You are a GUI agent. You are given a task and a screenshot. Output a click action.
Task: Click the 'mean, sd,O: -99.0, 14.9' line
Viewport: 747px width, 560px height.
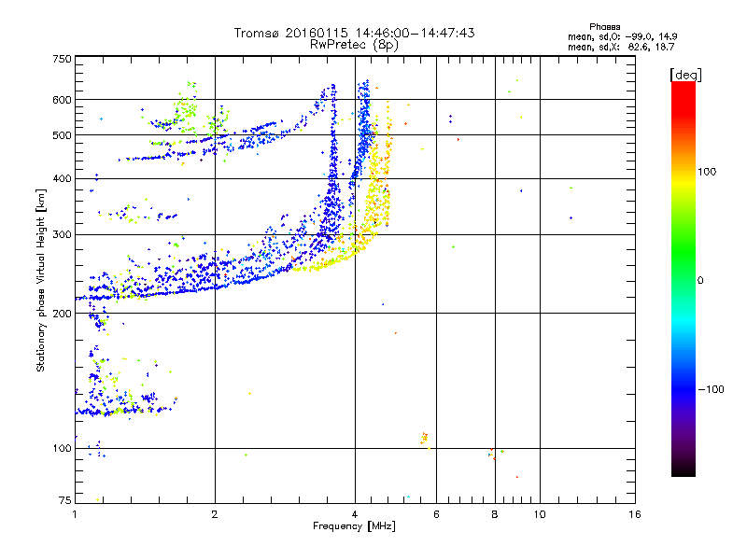click(622, 36)
